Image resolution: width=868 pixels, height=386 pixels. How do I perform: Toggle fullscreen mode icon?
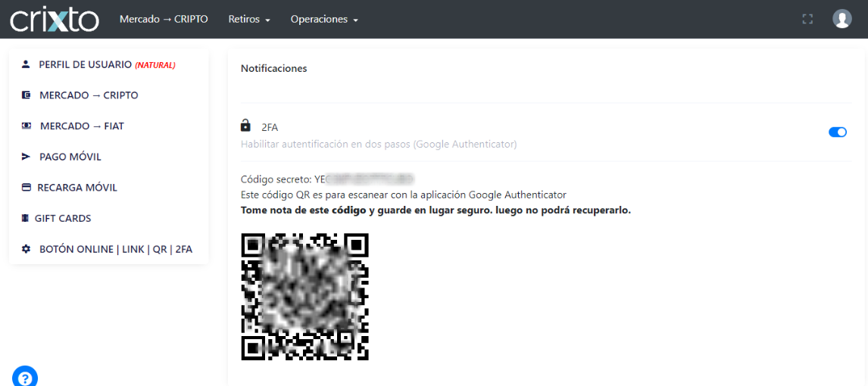tap(807, 19)
